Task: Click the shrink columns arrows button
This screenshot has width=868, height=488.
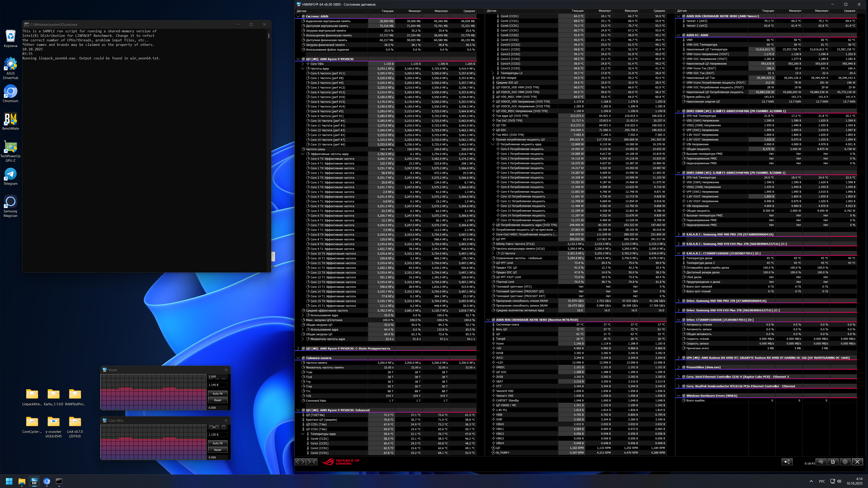Action: [312, 462]
